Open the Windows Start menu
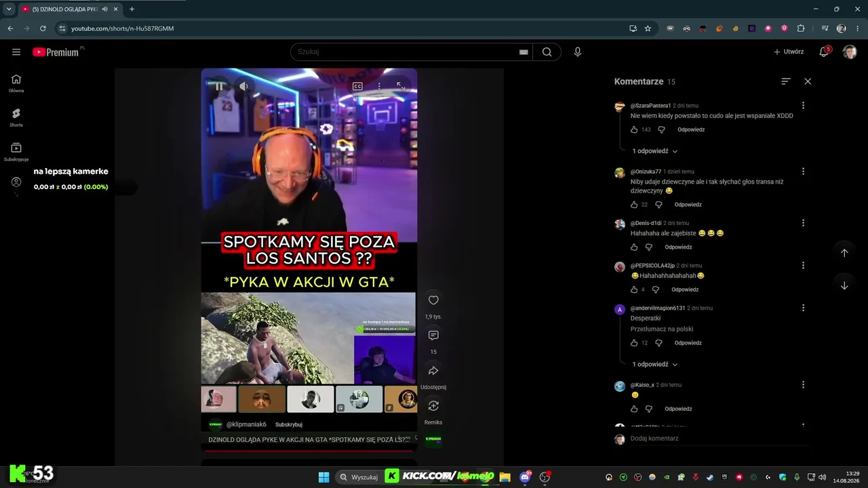The image size is (868, 488). pyautogui.click(x=323, y=477)
